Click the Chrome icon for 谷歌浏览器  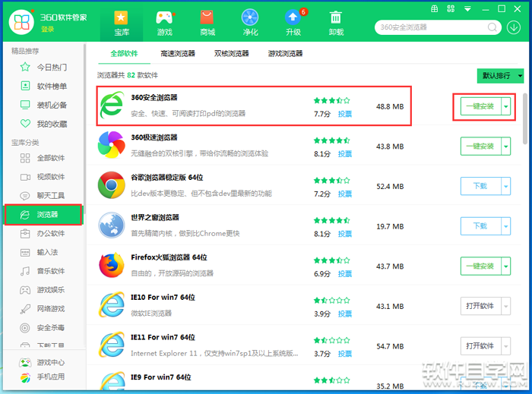pos(111,185)
